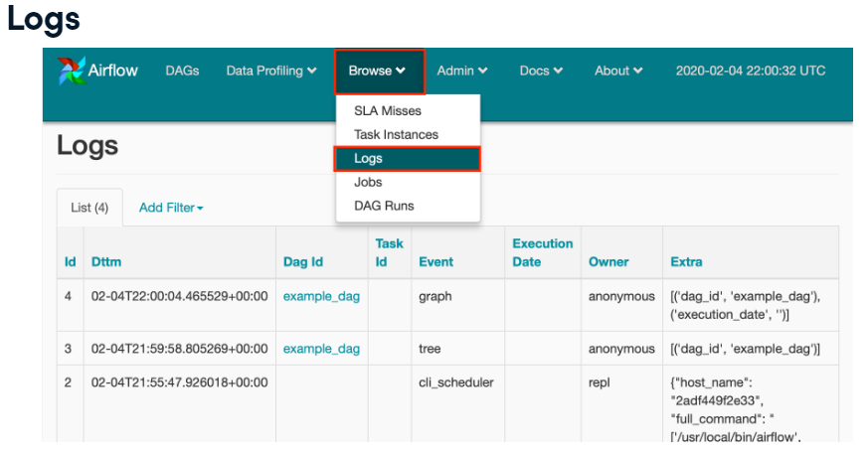Viewport: 868px width, 455px height.
Task: Select Jobs from the Browse menu
Action: pyautogui.click(x=368, y=182)
